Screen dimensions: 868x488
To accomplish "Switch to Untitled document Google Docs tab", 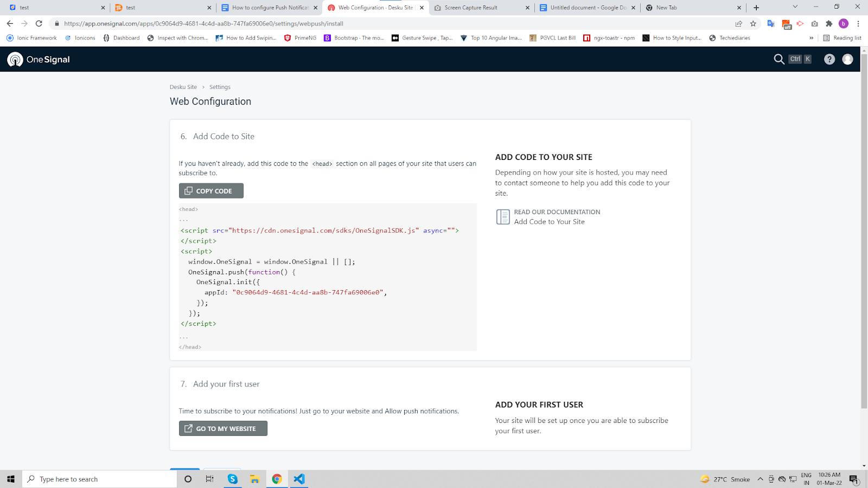I will click(588, 8).
